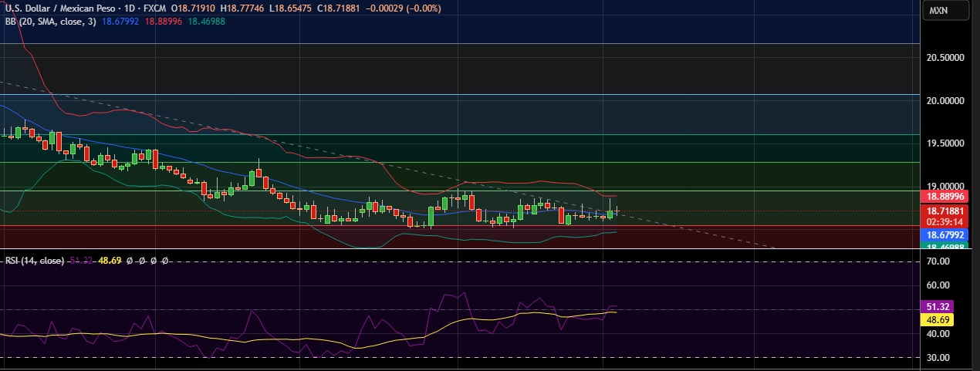This screenshot has height=371, width=980.
Task: Click the BB (20, SMA, close, 3) indicator label
Action: [50, 22]
